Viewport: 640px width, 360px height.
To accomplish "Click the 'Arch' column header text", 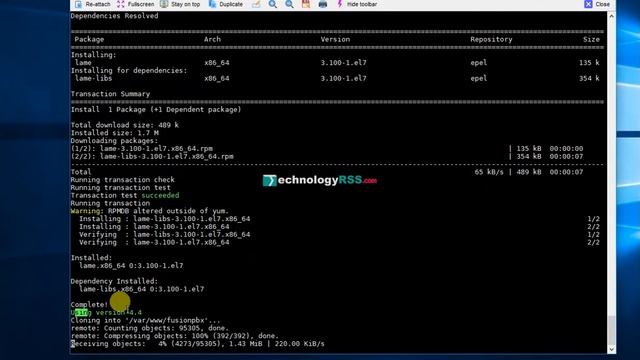I will [212, 39].
